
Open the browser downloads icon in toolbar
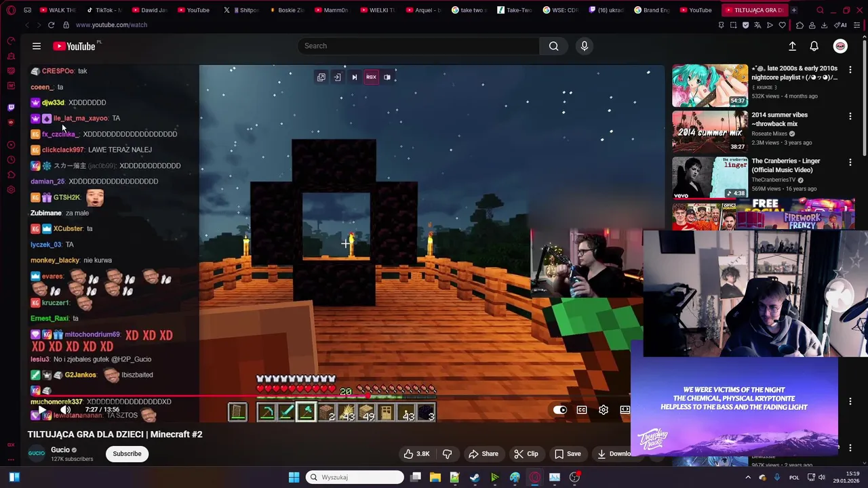point(824,25)
